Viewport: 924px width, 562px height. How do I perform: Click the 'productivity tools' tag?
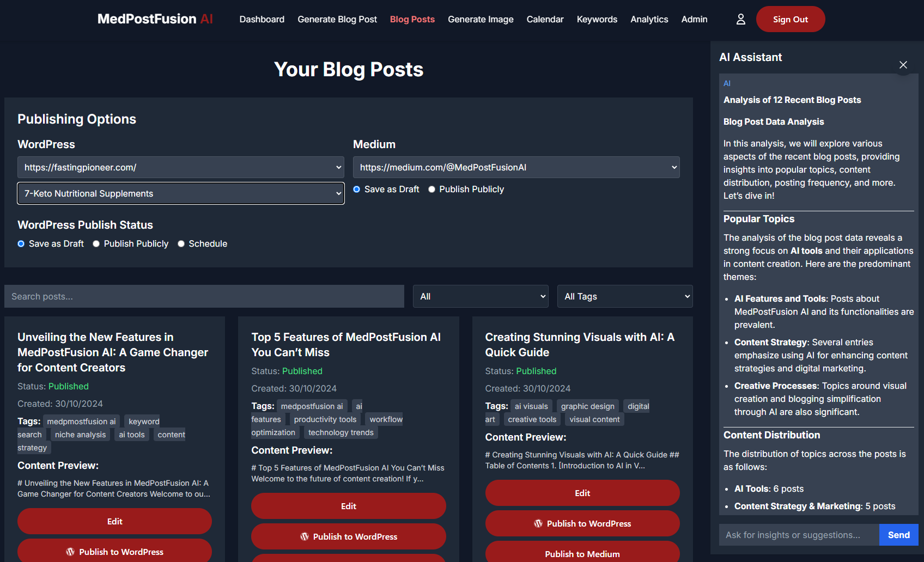(325, 419)
